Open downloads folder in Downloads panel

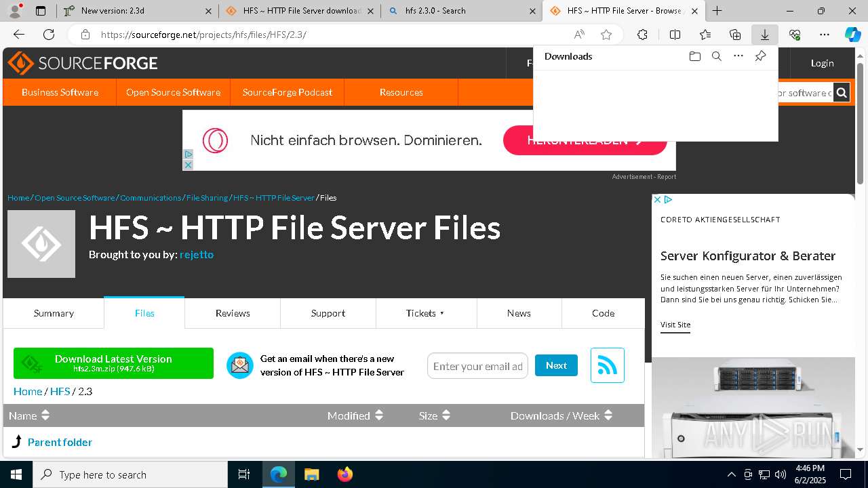click(x=694, y=56)
